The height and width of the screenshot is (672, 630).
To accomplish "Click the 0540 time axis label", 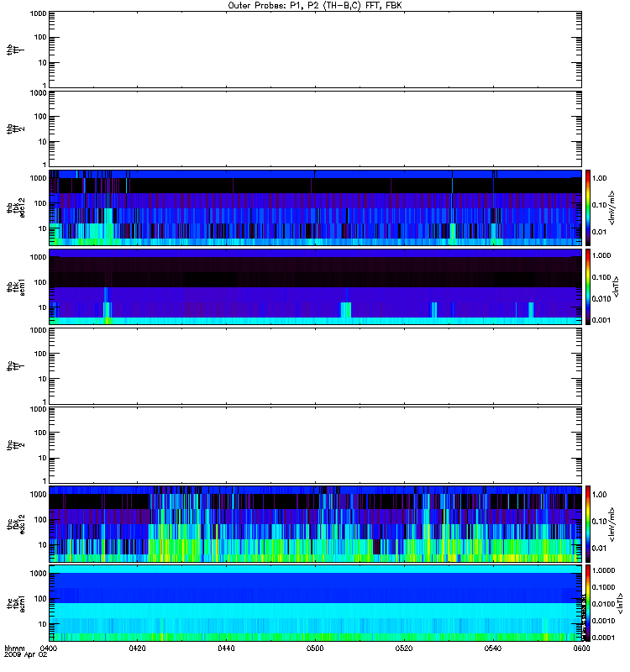I will click(x=493, y=648).
